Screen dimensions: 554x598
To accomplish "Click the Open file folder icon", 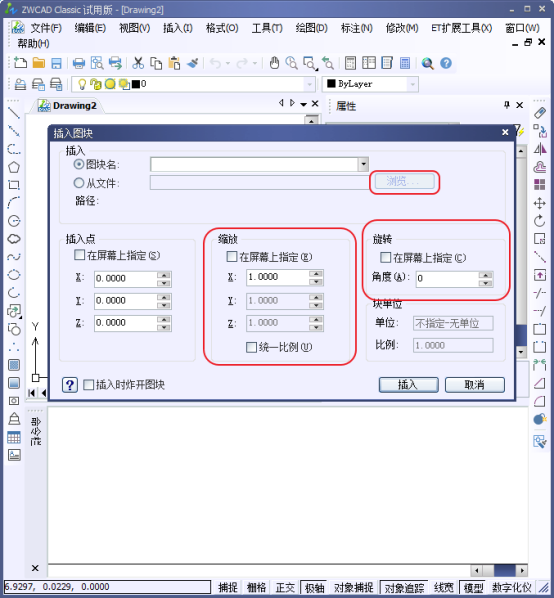I will tap(39, 63).
